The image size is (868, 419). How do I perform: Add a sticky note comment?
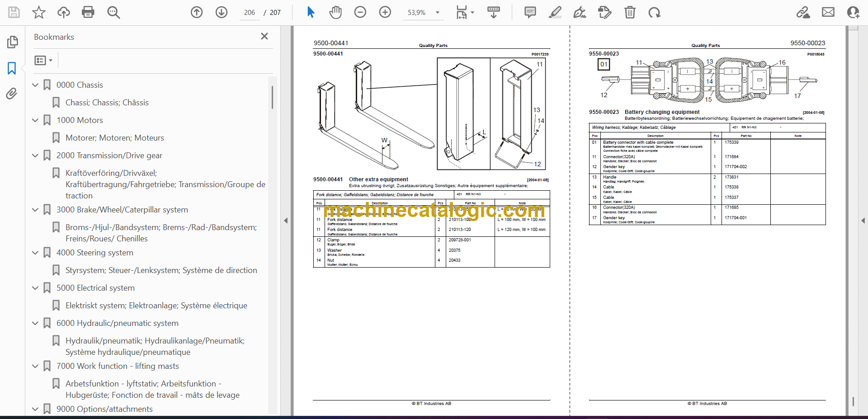[530, 12]
